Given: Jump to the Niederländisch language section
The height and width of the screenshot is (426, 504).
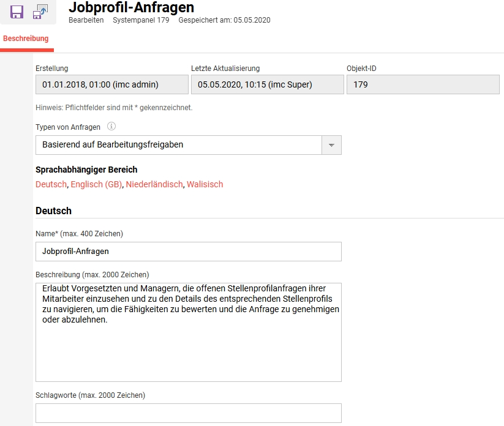Looking at the screenshot, I should [154, 184].
